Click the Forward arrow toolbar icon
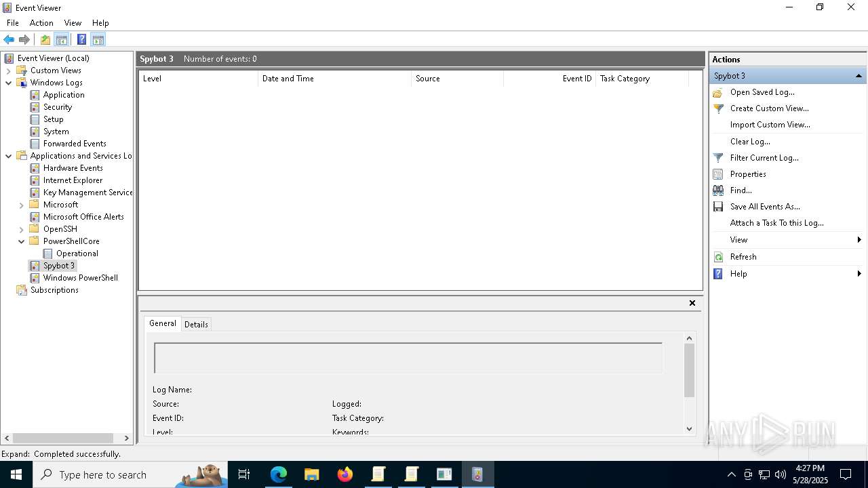Viewport: 868px width, 488px height. pos(24,39)
